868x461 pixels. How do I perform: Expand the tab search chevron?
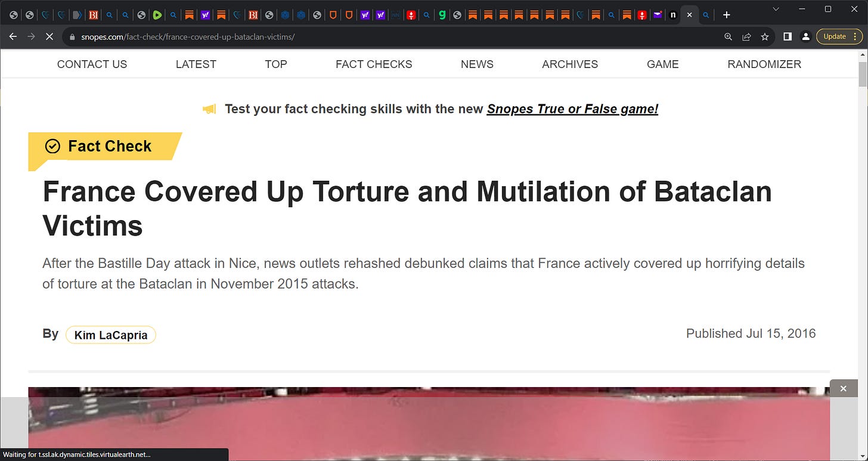(776, 9)
